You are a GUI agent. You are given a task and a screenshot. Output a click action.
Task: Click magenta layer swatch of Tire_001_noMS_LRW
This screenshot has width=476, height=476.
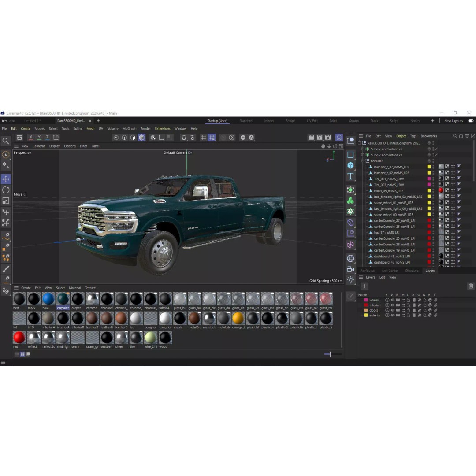(429, 179)
